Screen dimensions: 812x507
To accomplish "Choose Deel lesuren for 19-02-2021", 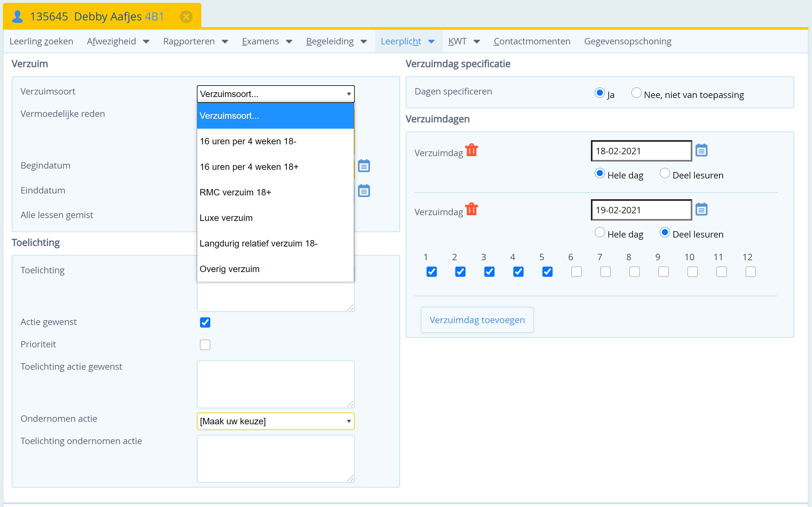I will pos(665,232).
